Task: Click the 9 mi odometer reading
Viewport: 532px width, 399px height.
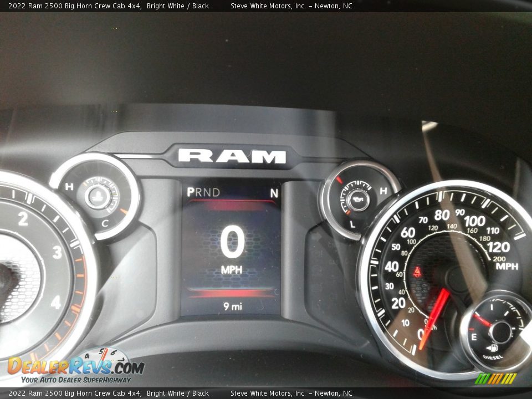Action: 233,306
